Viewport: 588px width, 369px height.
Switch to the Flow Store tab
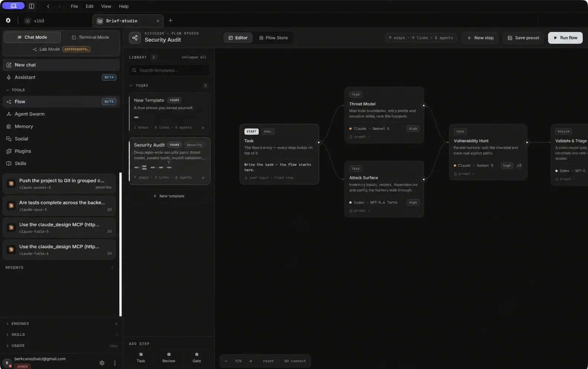pyautogui.click(x=274, y=38)
